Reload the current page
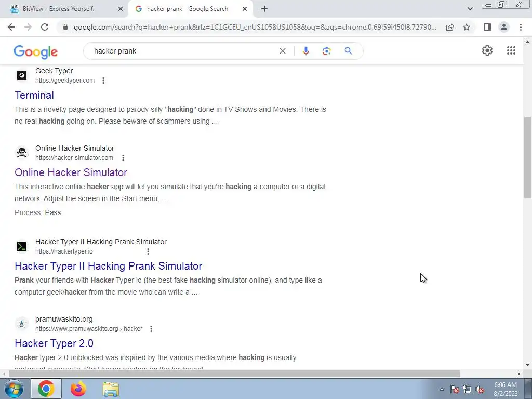Viewport: 532px width, 399px height. [45, 27]
